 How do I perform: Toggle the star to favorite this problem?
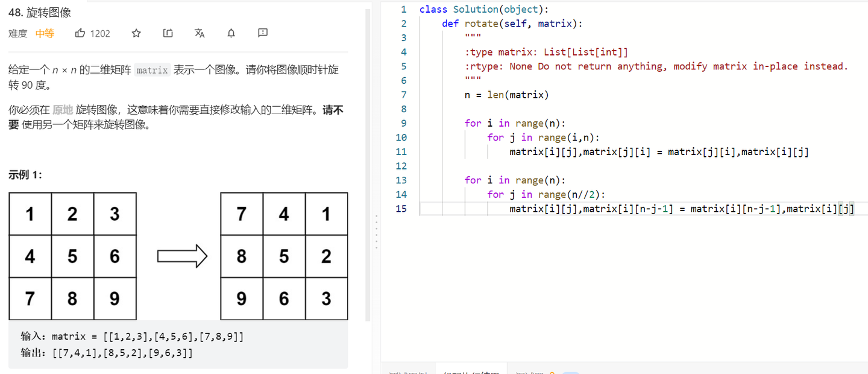point(136,33)
